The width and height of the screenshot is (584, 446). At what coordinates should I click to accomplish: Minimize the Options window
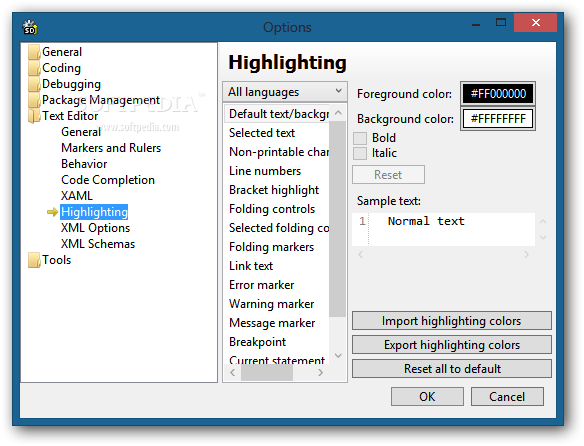476,24
